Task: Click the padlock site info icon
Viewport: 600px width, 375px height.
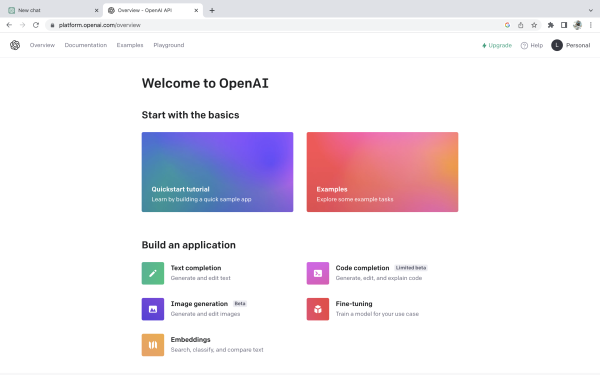Action: [x=52, y=25]
